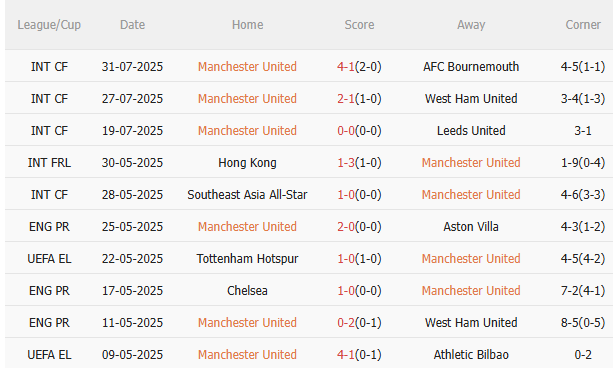The height and width of the screenshot is (368, 613).
Task: Open Manchester United link dated 31-07-2025
Action: click(x=247, y=66)
